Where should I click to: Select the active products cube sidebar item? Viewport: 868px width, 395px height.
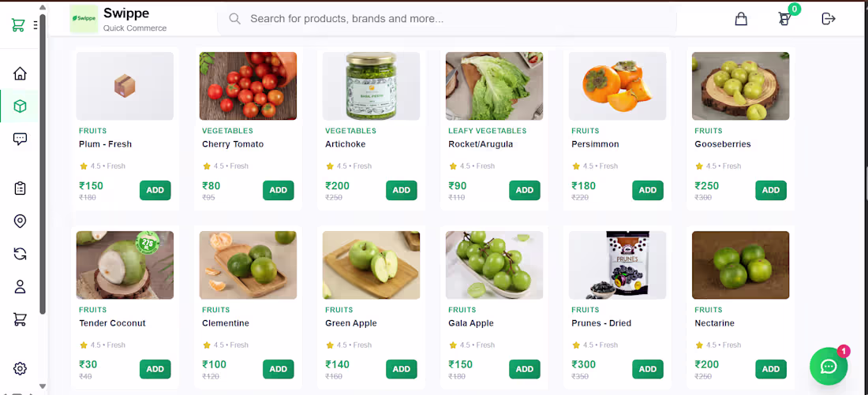tap(21, 106)
